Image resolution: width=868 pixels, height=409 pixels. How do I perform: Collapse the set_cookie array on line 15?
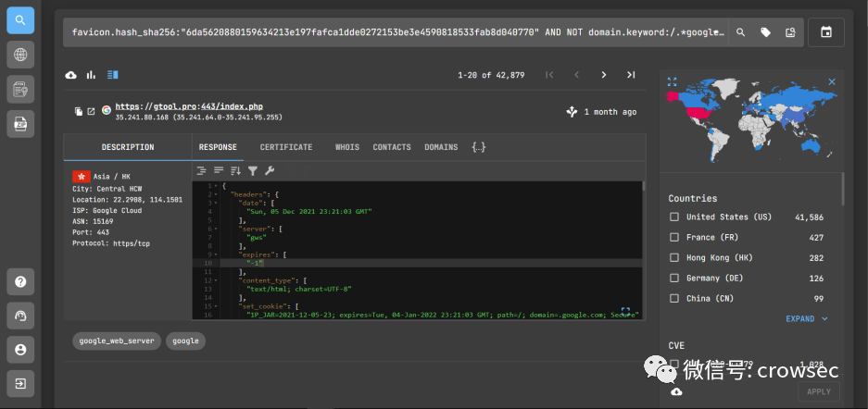(216, 306)
